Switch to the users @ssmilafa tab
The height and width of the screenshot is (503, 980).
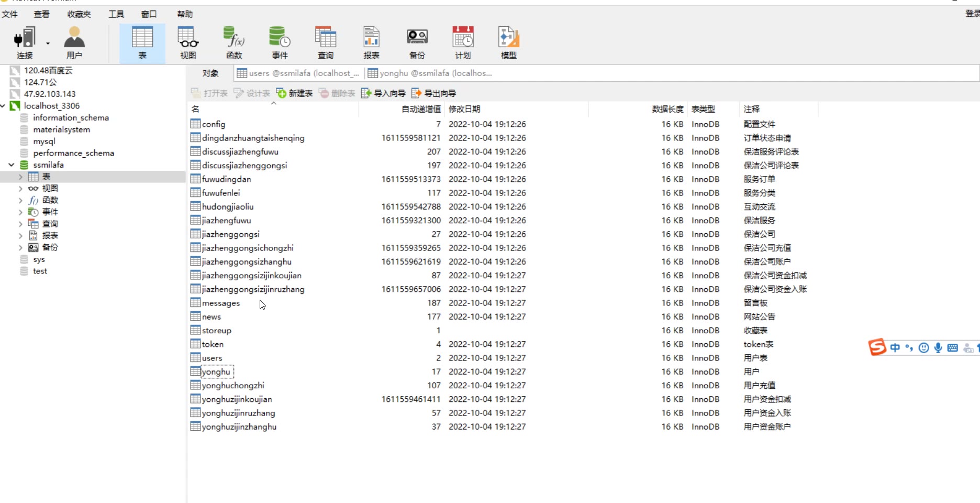click(298, 73)
